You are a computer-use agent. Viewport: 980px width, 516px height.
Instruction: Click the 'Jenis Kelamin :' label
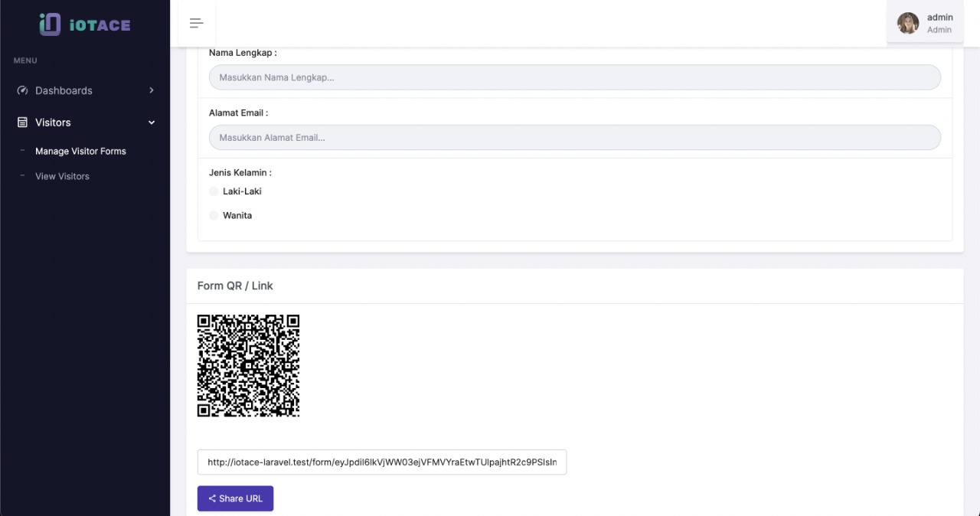(x=240, y=173)
